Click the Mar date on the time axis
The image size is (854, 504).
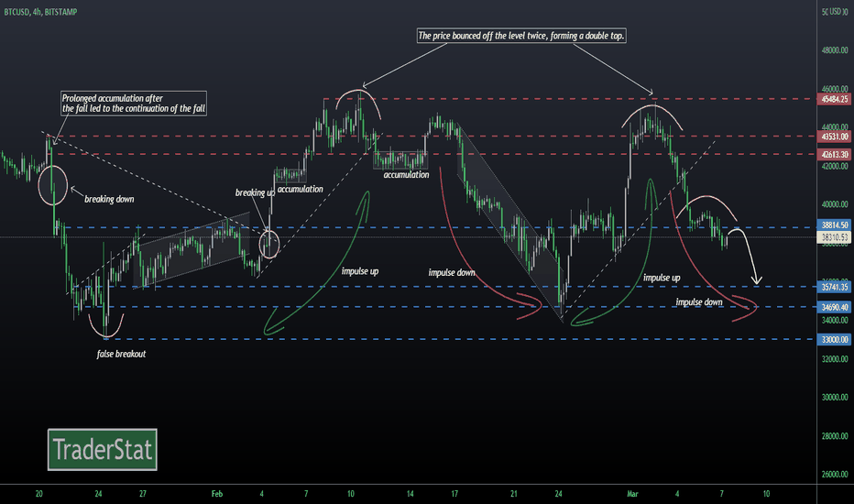point(632,494)
